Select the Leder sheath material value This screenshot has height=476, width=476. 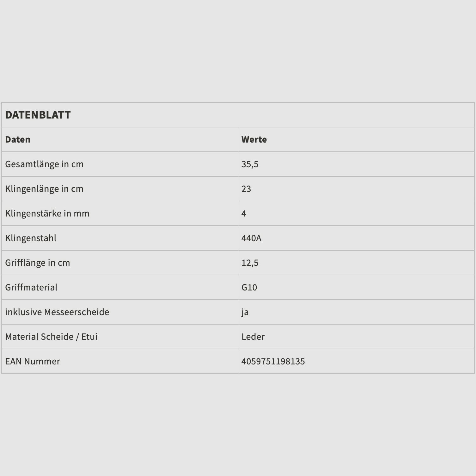[253, 337]
